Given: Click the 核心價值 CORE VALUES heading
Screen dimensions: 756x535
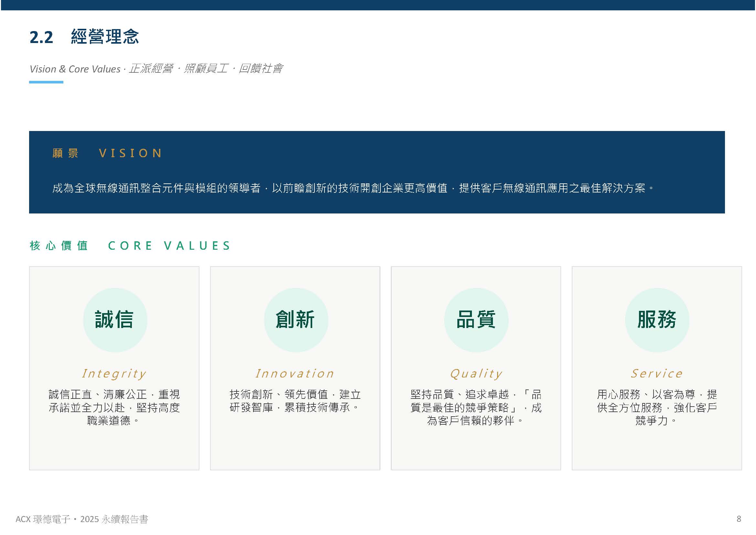Looking at the screenshot, I should pyautogui.click(x=130, y=246).
